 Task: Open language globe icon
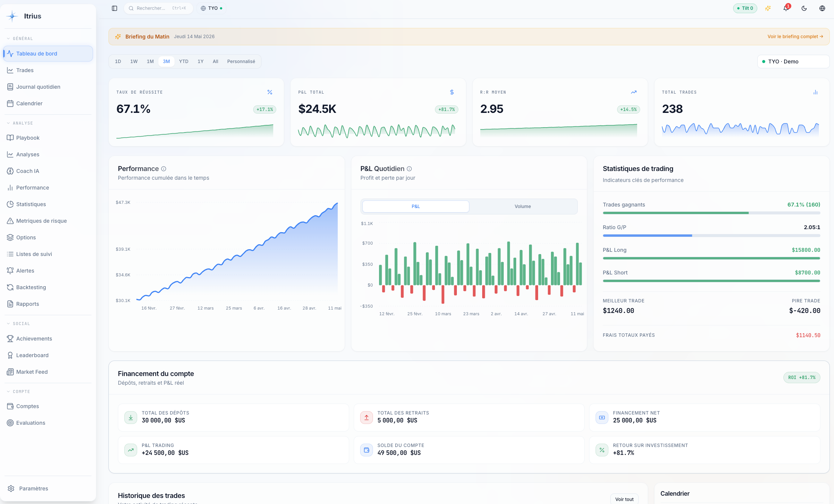tap(822, 8)
